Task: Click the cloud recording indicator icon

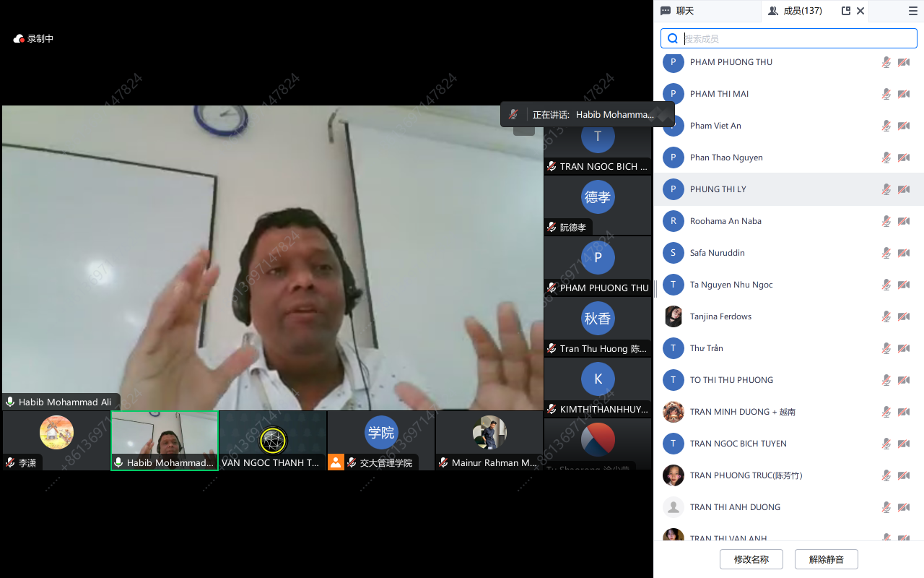Action: coord(19,38)
